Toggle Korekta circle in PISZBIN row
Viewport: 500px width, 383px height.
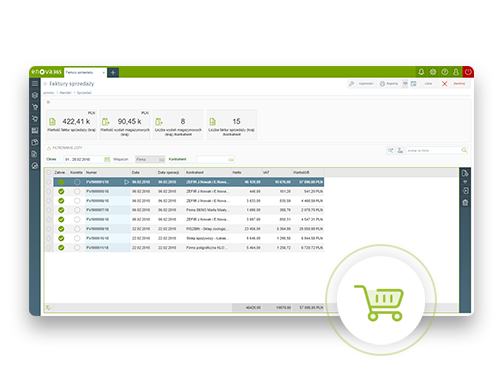tap(77, 229)
